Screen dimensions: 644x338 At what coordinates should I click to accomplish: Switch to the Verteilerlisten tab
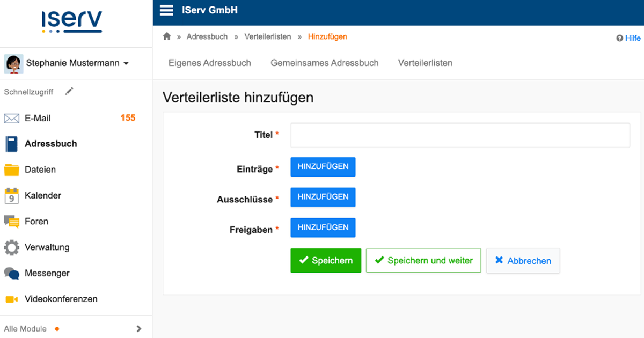pyautogui.click(x=425, y=63)
